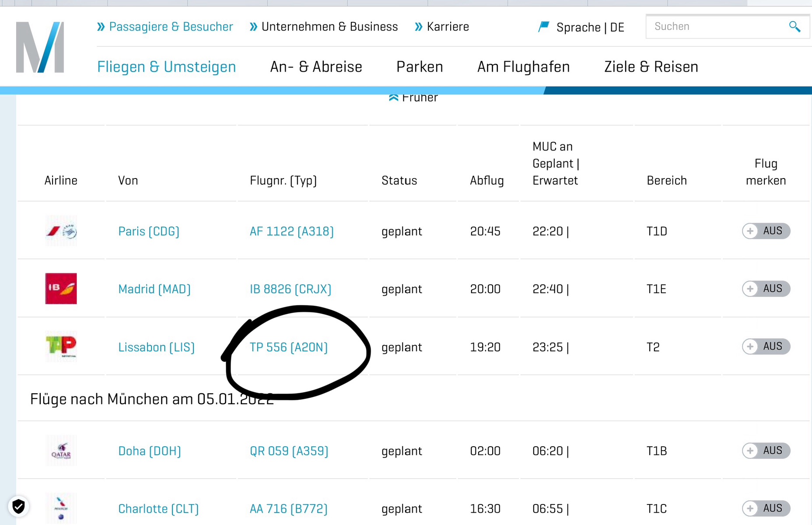Click the shield checkmark privacy badge

click(x=18, y=507)
